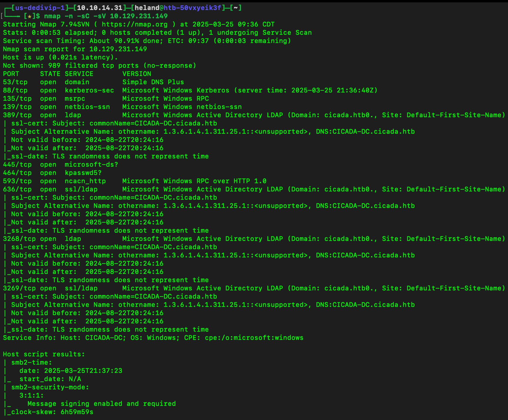Select the 464/tcp port entry
Image resolution: width=508 pixels, height=420 pixels.
coord(17,173)
